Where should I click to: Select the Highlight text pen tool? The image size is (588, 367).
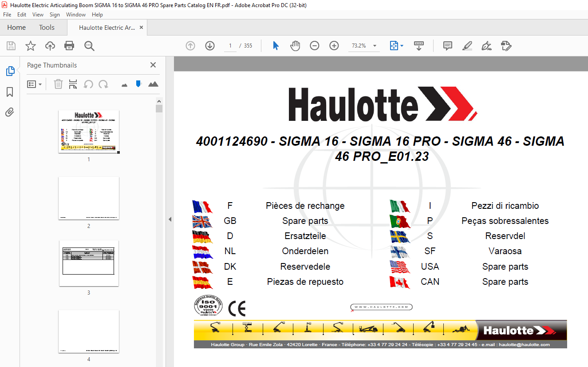pyautogui.click(x=467, y=46)
